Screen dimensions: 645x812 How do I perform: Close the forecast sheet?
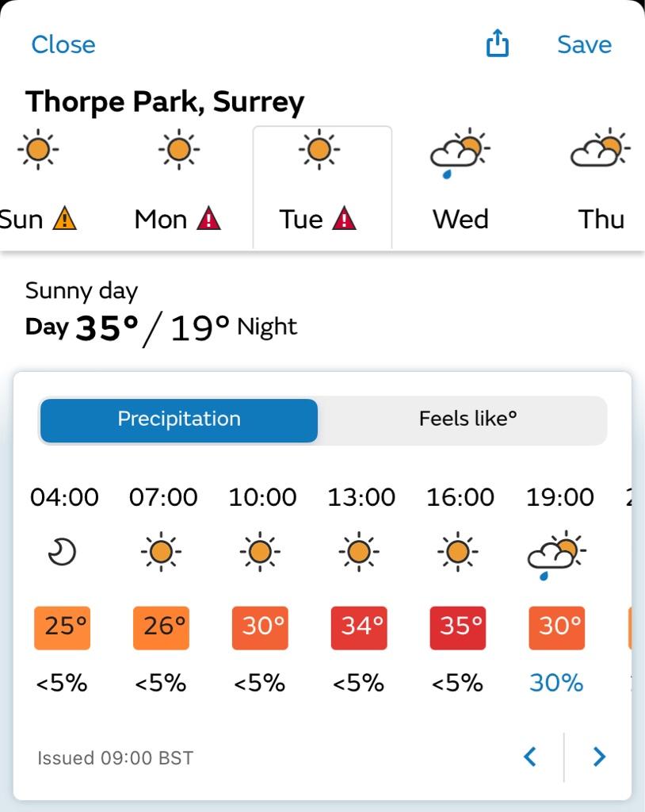(63, 44)
